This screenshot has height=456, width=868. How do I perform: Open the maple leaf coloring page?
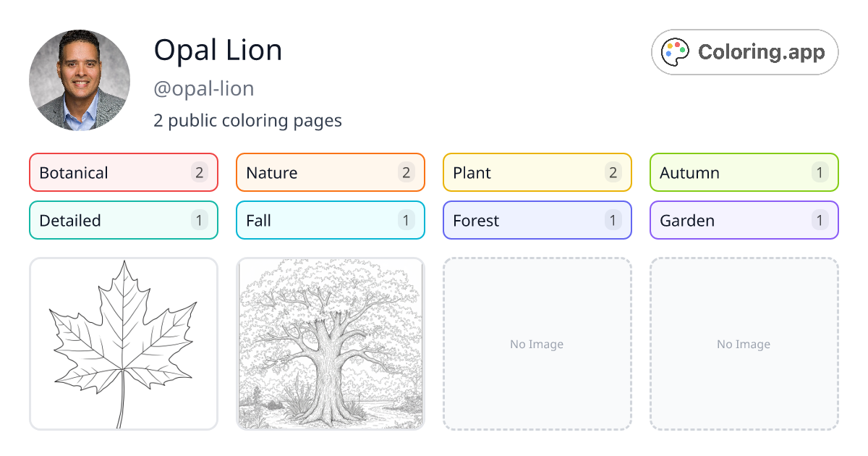pos(123,345)
